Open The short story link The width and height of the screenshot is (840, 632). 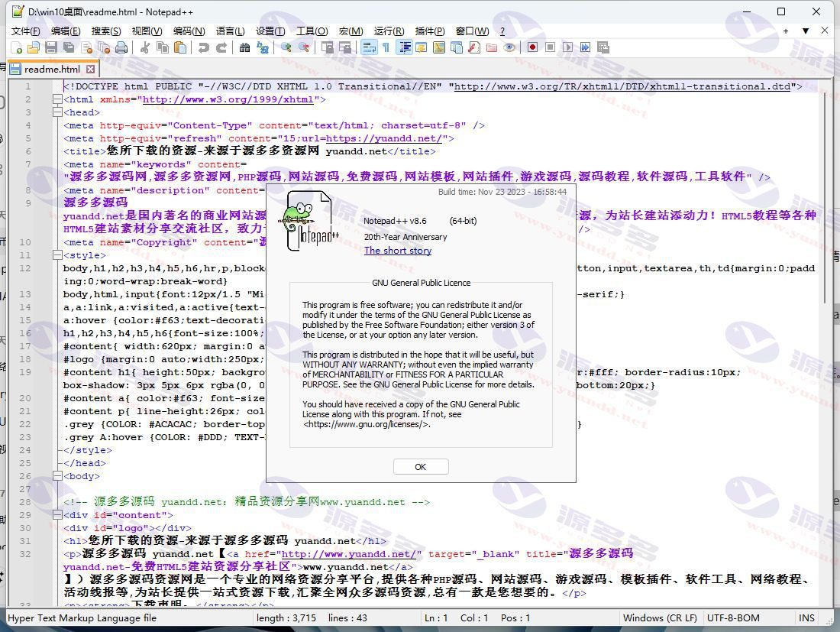pos(398,251)
